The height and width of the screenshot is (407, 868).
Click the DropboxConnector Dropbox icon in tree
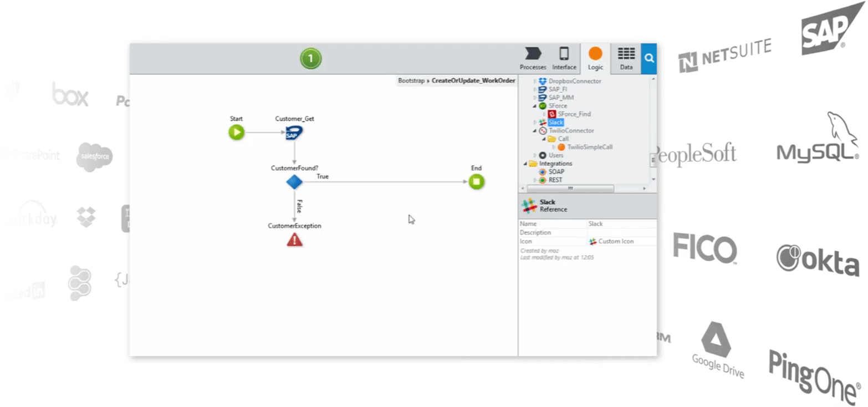(x=543, y=81)
